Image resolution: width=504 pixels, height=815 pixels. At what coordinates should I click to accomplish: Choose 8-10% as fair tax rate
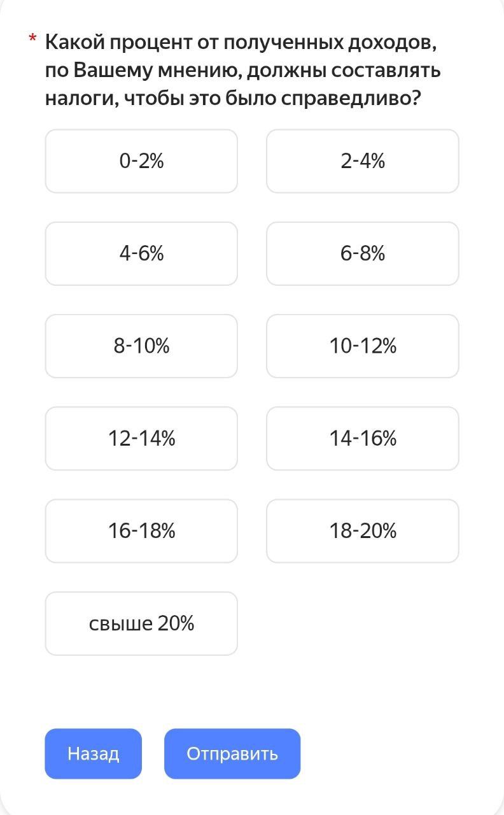tap(141, 346)
